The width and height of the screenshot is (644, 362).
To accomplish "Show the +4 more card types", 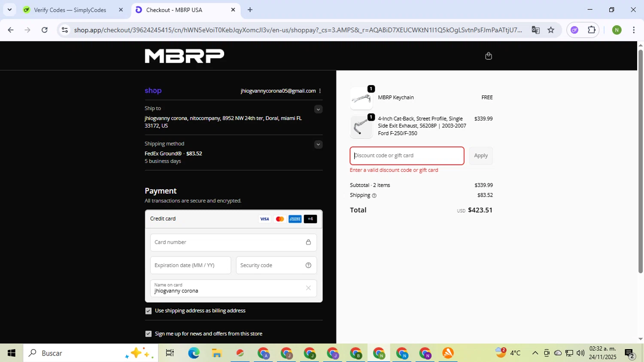I will coord(310,219).
